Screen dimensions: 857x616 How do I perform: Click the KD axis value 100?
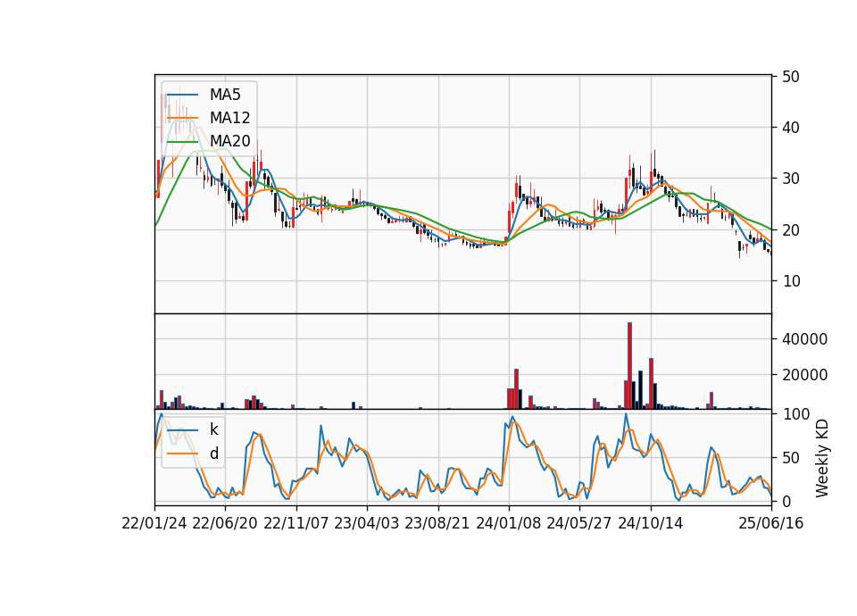(x=795, y=414)
